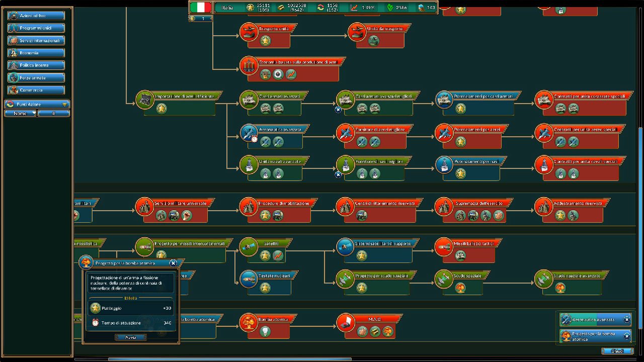The width and height of the screenshot is (644, 362).
Task: Open the Azioni ad-hoc category
Action: click(x=36, y=16)
